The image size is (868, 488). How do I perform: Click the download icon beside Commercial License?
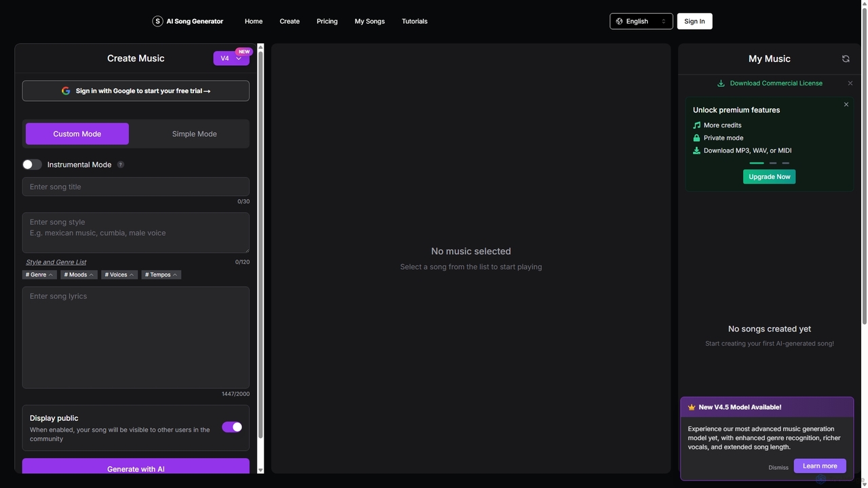[x=721, y=83]
